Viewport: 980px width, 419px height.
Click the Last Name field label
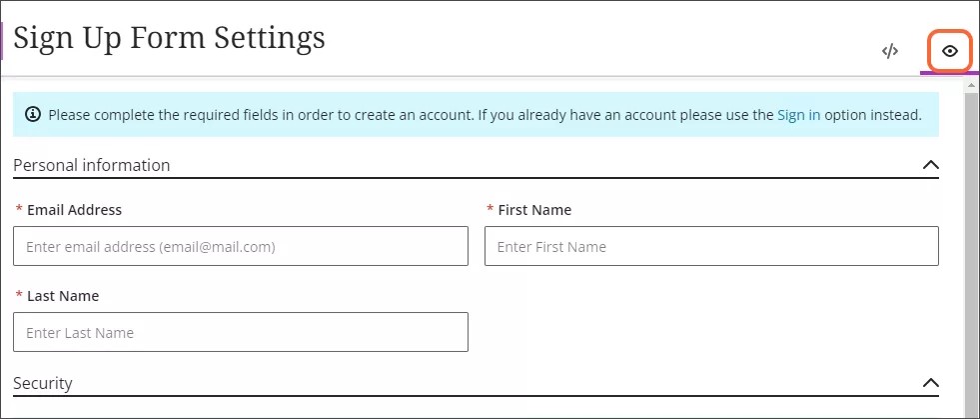tap(63, 296)
